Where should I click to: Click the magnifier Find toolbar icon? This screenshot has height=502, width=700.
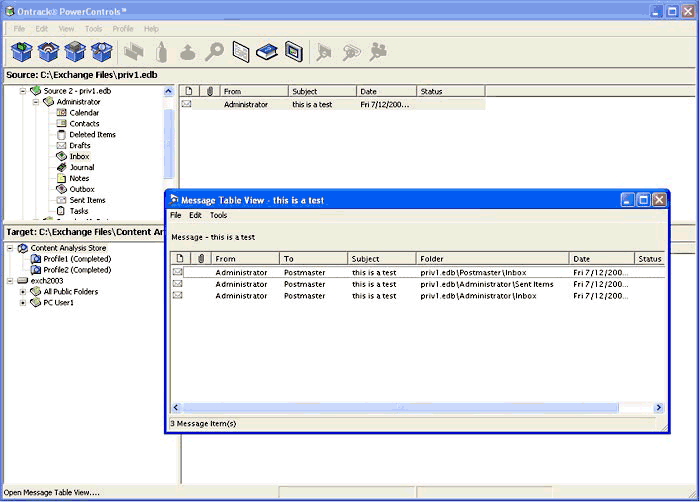point(214,51)
